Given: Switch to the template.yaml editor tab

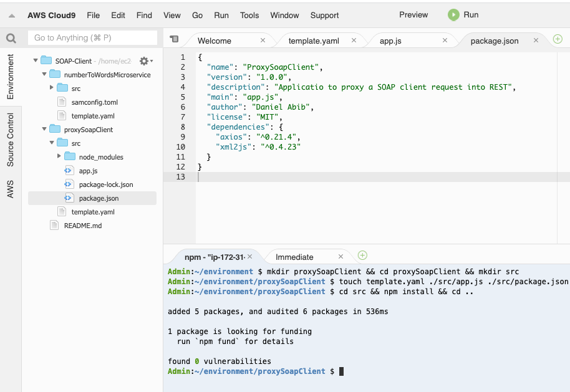Looking at the screenshot, I should click(314, 41).
